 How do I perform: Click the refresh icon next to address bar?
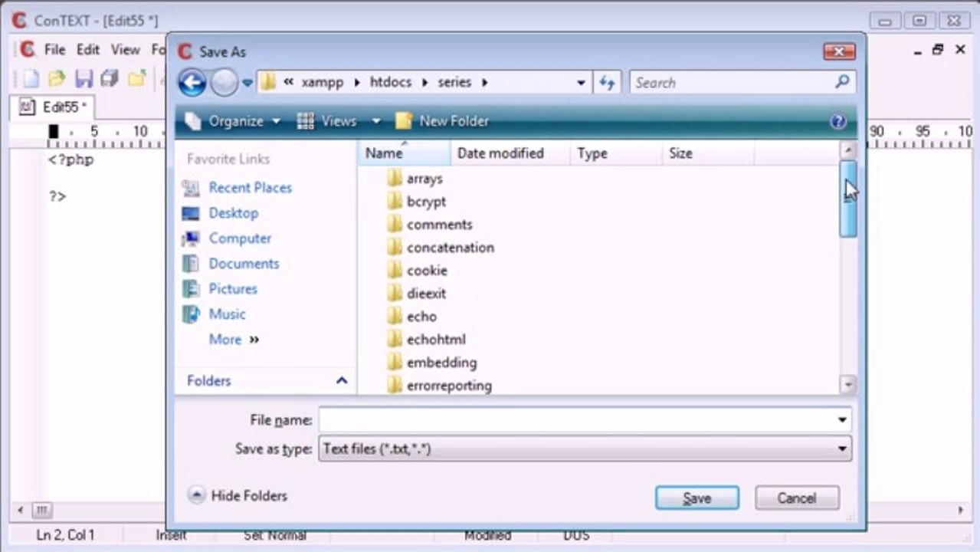(x=608, y=83)
